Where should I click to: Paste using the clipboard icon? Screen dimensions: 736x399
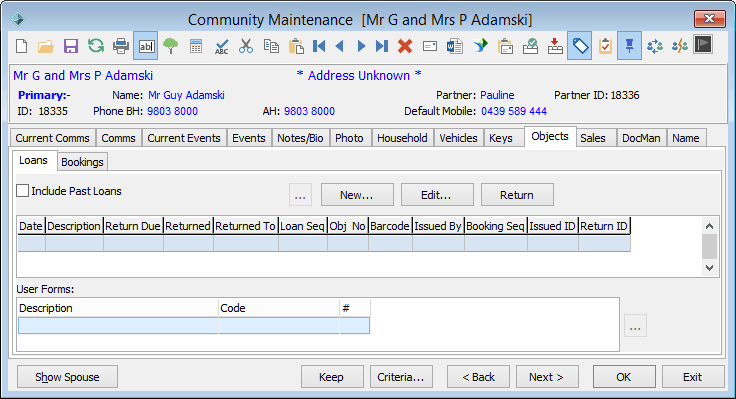296,46
